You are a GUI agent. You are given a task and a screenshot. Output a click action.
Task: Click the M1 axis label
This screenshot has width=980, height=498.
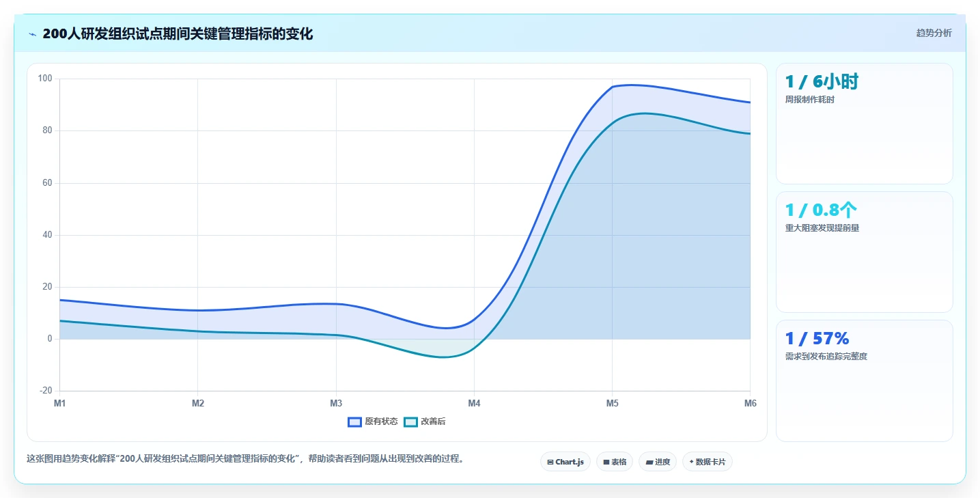(60, 404)
